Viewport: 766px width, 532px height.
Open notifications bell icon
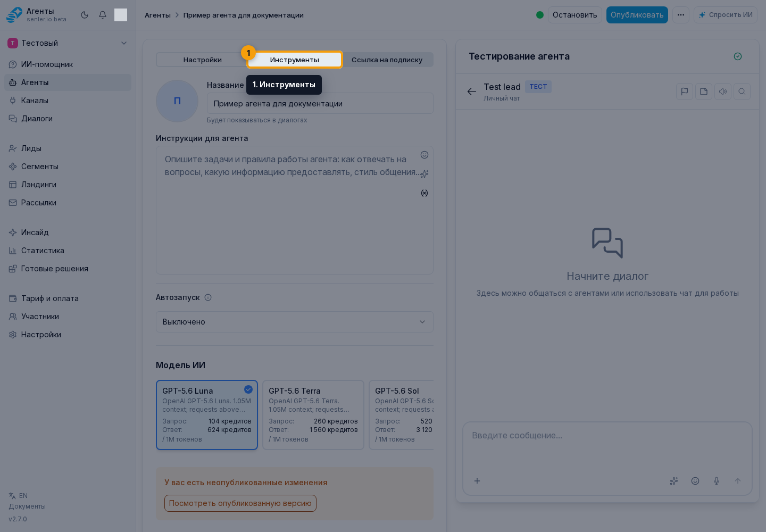103,15
